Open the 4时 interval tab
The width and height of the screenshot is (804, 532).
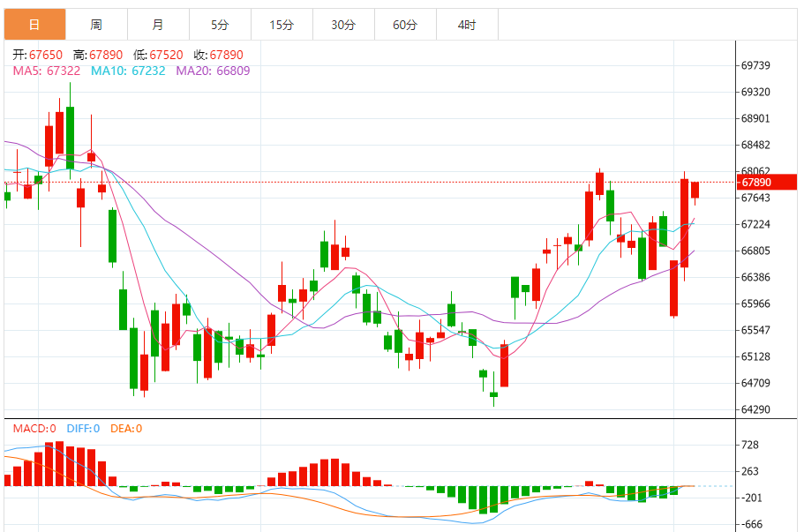tap(467, 24)
